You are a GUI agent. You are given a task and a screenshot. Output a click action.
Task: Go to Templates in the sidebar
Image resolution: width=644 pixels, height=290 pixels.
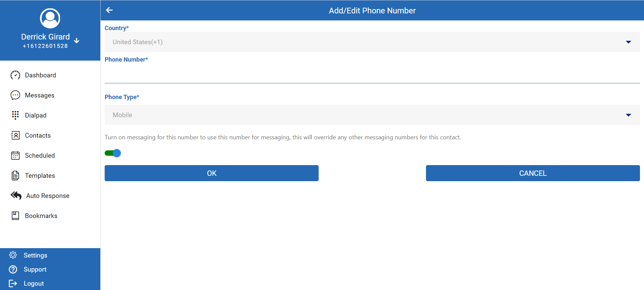click(40, 176)
